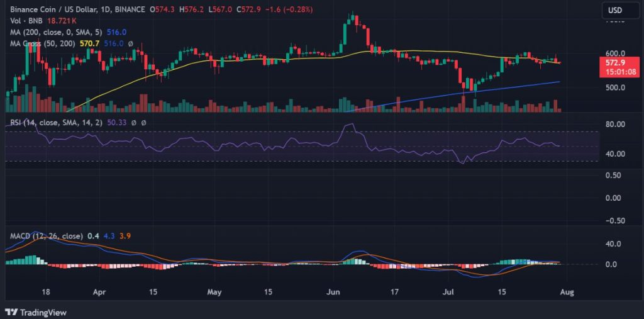Select the MA (200, close, 0, SMA, 5) legend
This screenshot has height=319, width=644.
(57, 32)
